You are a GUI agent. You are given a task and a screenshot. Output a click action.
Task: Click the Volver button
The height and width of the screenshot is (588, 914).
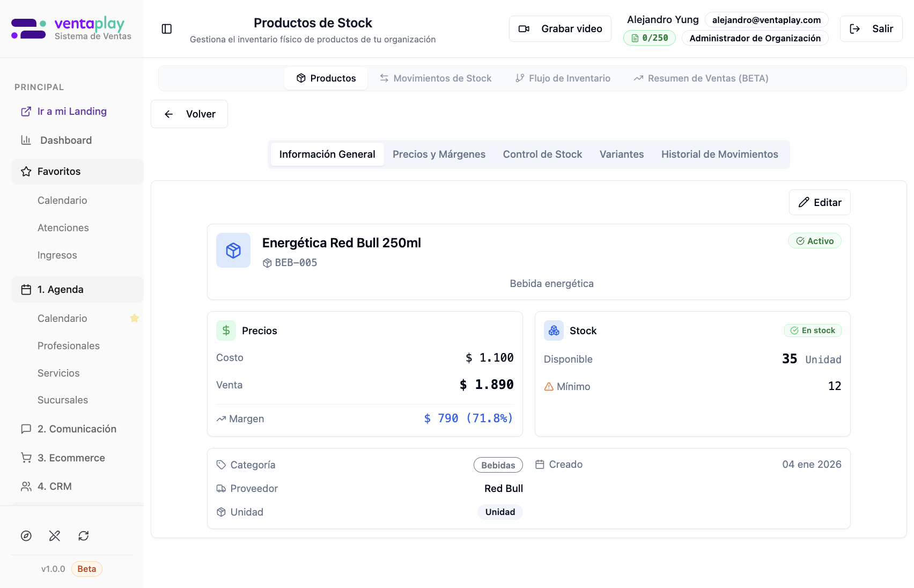coord(189,114)
